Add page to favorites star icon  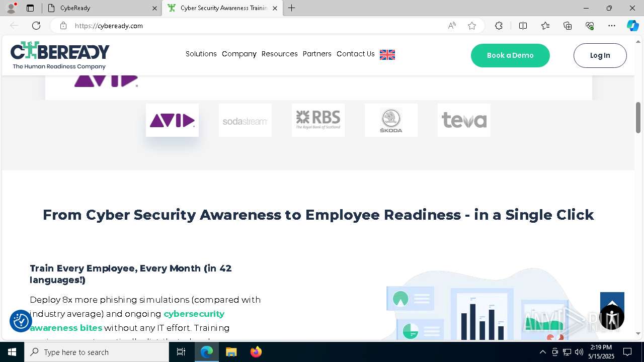click(472, 26)
